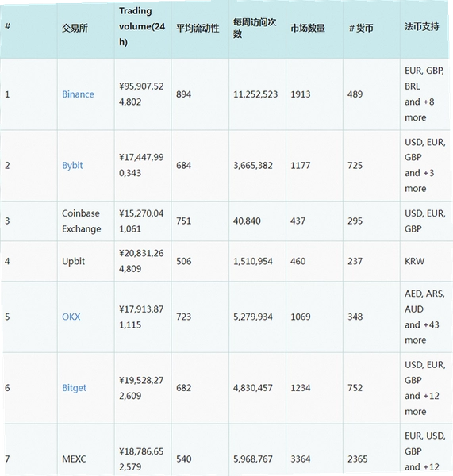This screenshot has width=453, height=476.
Task: Click Coinbase coin count 295
Action: point(355,221)
